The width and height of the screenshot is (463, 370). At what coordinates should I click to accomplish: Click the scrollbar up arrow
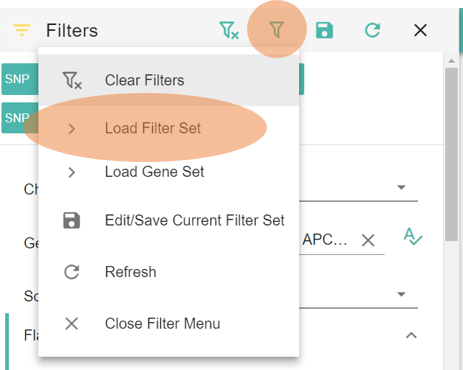(452, 61)
